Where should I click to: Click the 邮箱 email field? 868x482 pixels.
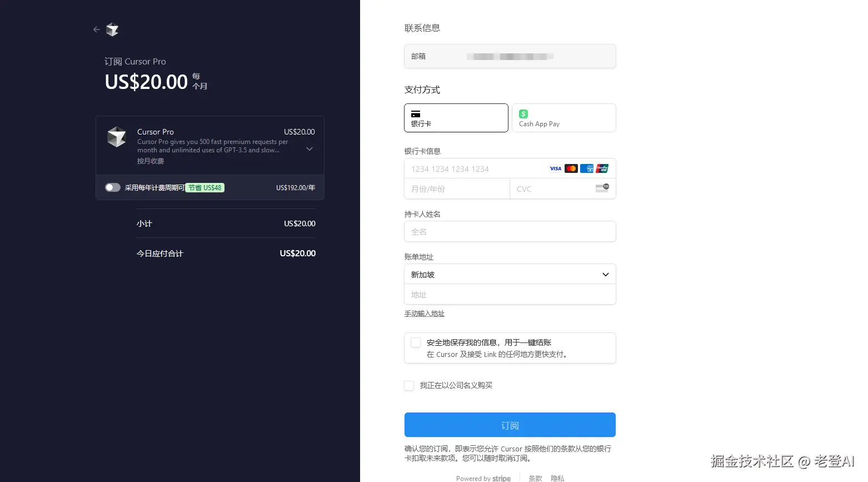pos(510,56)
